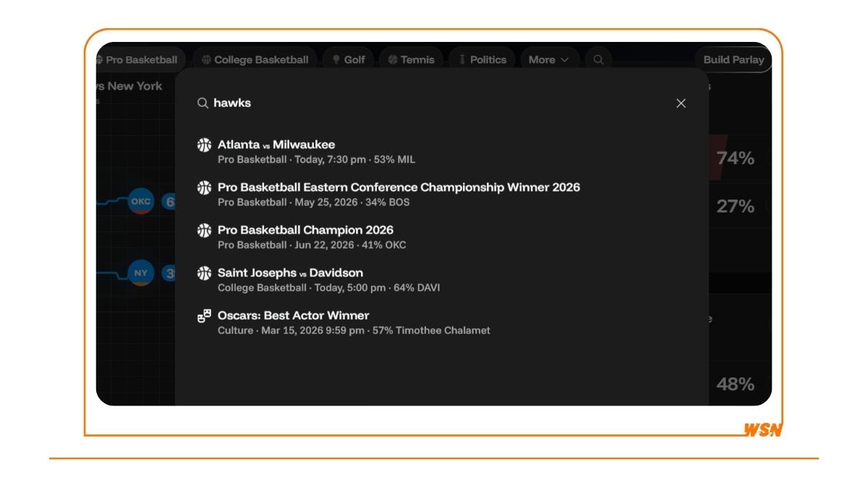868x488 pixels.
Task: Click the basketball icon beside Pro Basketball Champion 2026
Action: tap(205, 231)
